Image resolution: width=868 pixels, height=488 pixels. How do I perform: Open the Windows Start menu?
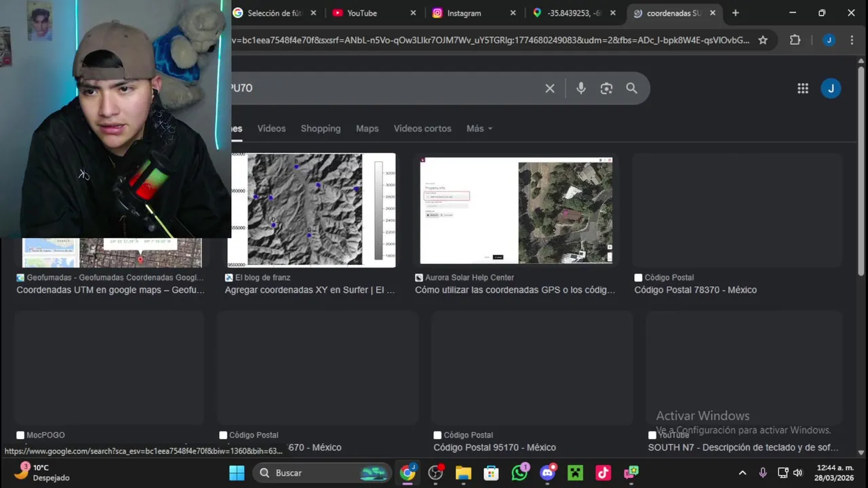click(237, 472)
